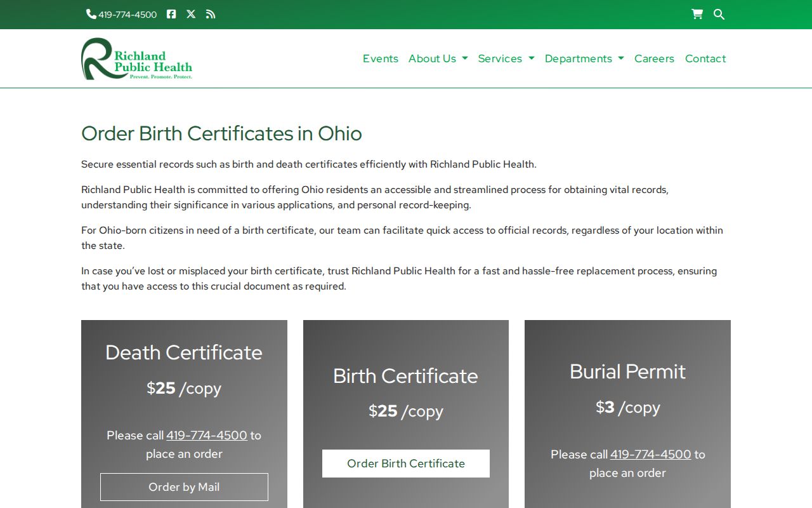
Task: Click the search magnifier icon
Action: click(719, 14)
